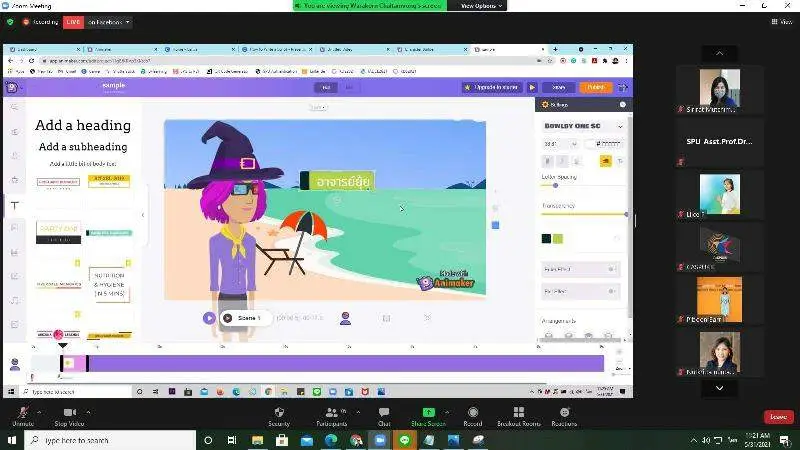This screenshot has width=800, height=450.
Task: Play the scene using the purple play button
Action: click(209, 318)
